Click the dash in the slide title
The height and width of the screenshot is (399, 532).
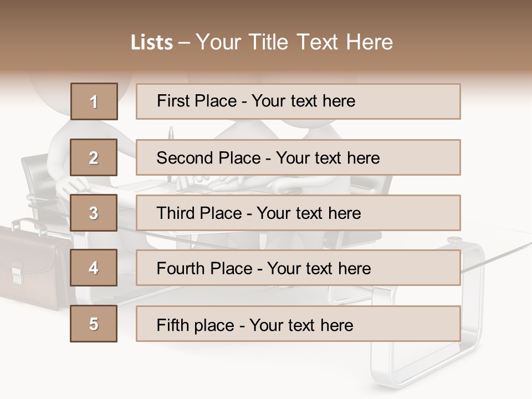184,43
